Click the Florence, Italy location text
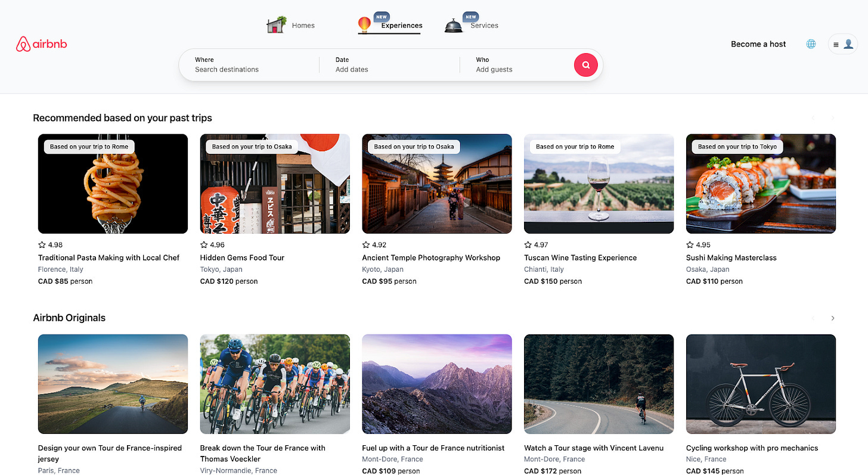This screenshot has height=475, width=868. pos(61,269)
